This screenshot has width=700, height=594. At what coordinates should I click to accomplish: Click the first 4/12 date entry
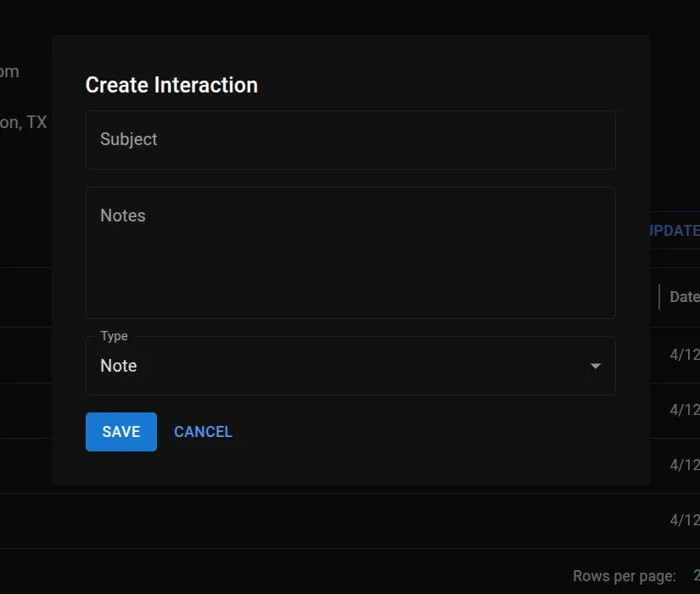[684, 355]
